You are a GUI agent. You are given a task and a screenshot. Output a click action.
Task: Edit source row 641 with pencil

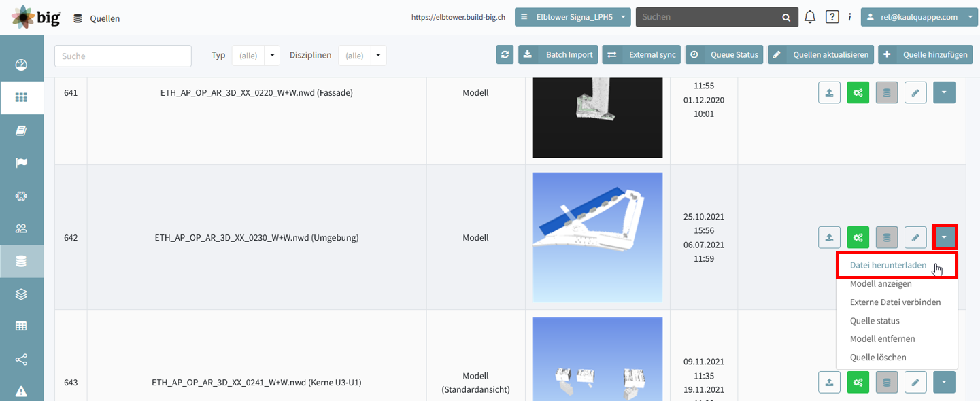click(916, 93)
